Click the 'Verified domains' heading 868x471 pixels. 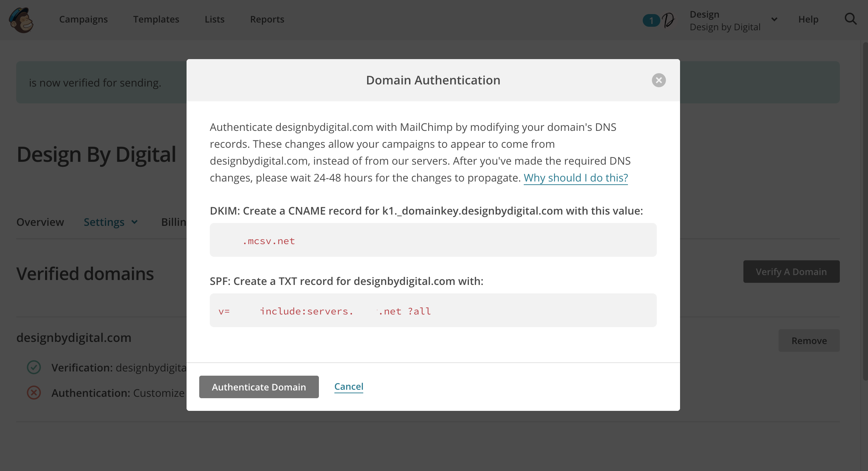coord(85,274)
